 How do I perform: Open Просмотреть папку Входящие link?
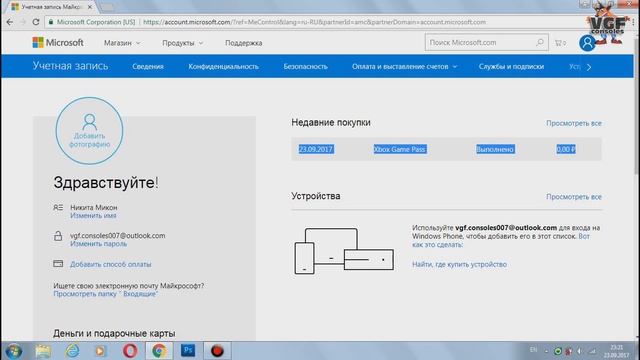(x=106, y=294)
